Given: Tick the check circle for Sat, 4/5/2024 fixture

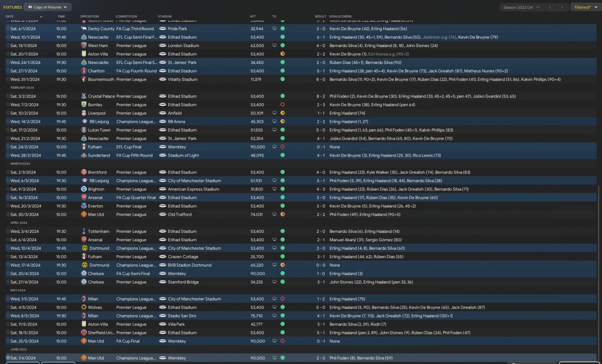Looking at the screenshot, I should tap(8, 308).
